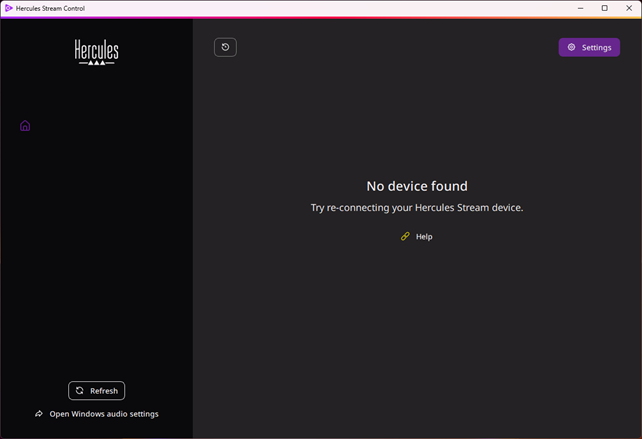This screenshot has width=642, height=439.
Task: Select the "No device found" heading
Action: [417, 186]
